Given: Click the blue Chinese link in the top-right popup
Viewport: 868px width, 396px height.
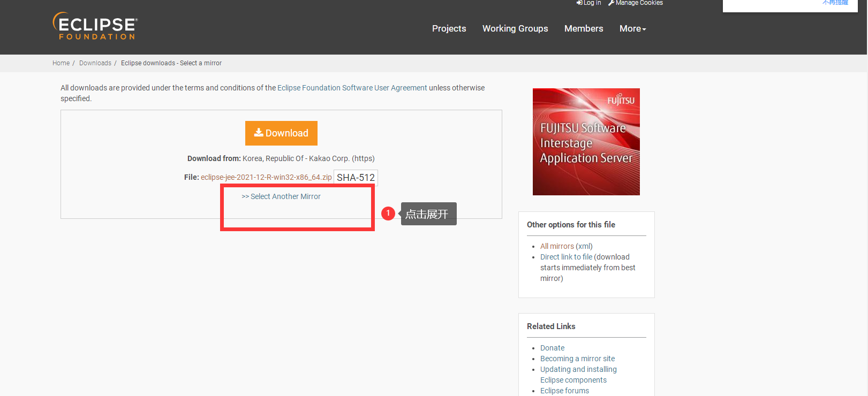Looking at the screenshot, I should pyautogui.click(x=835, y=3).
